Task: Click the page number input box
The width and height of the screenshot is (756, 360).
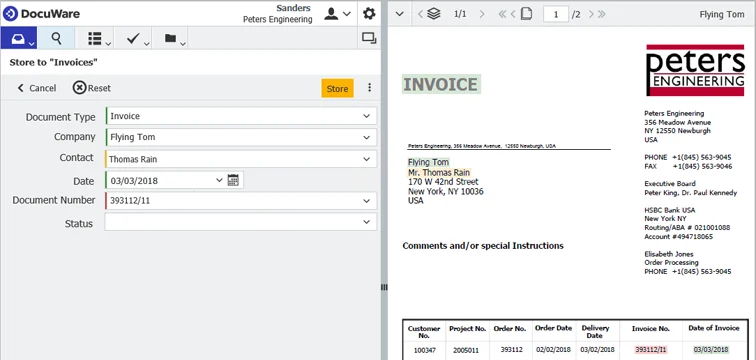Action: (556, 14)
